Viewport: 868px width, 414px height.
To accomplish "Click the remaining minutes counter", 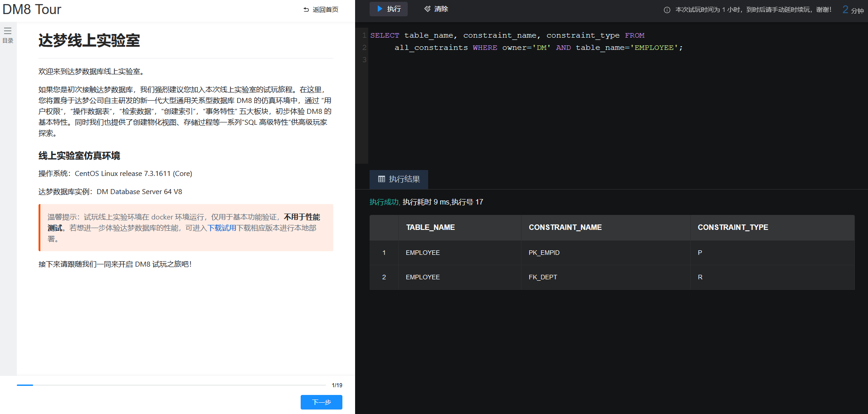I will 853,10.
